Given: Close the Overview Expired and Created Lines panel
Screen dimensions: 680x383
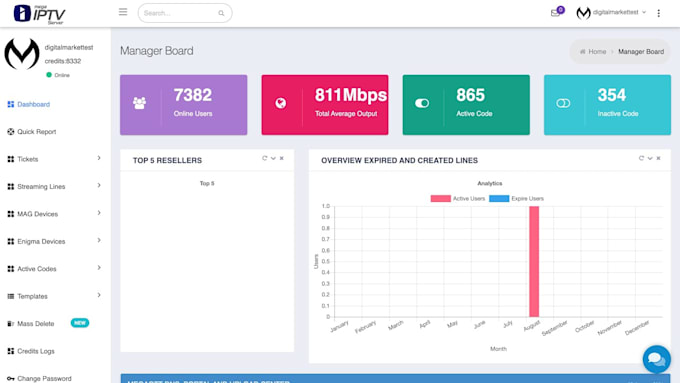Looking at the screenshot, I should coord(658,158).
